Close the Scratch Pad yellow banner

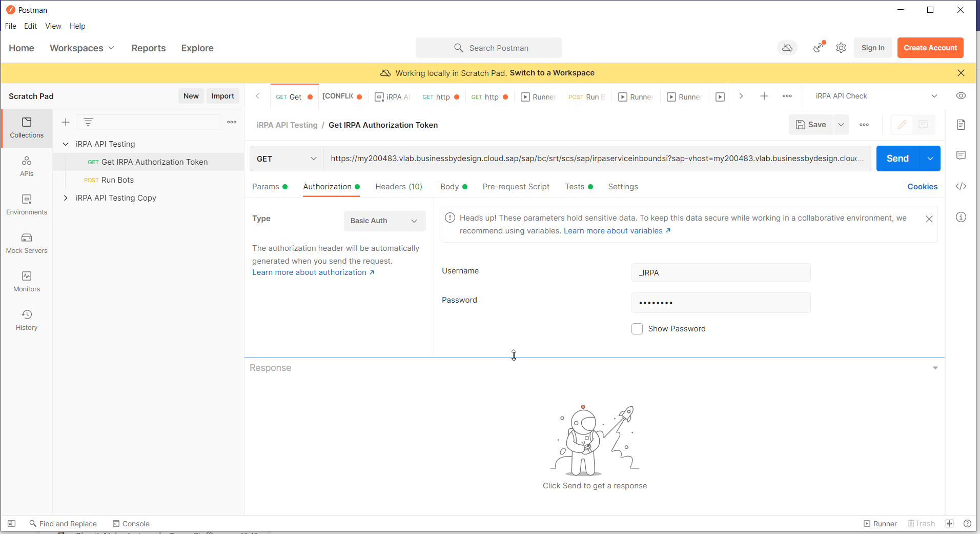[x=961, y=73]
